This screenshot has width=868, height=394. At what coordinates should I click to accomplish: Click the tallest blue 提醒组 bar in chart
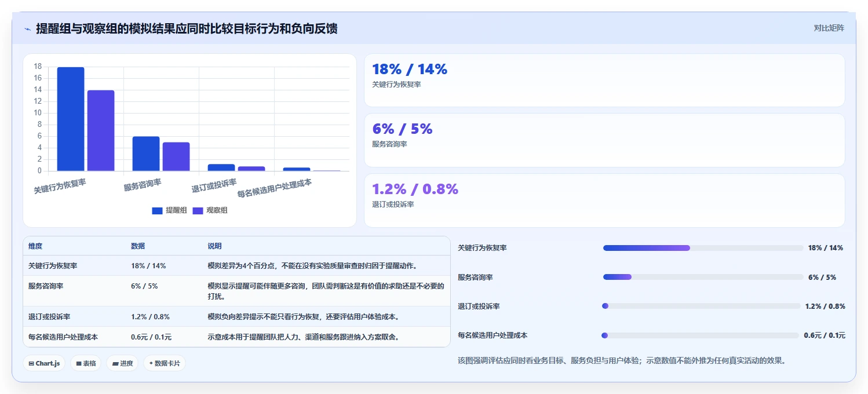[x=71, y=119]
